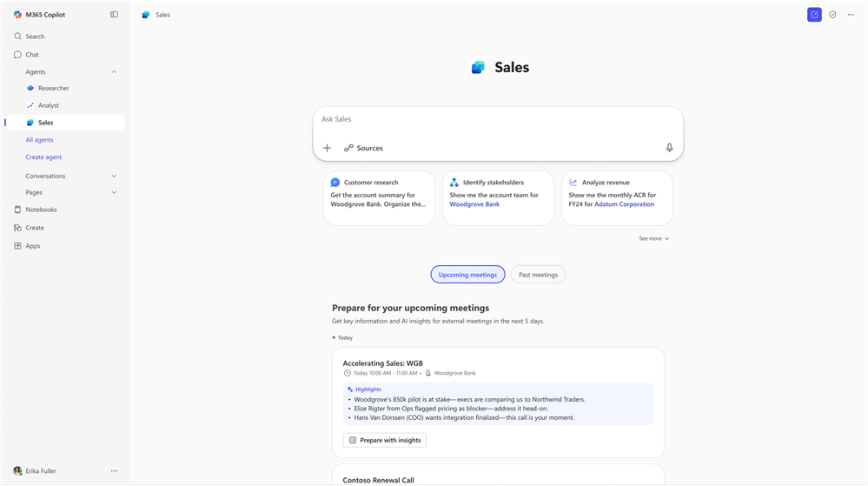868x486 pixels.
Task: Collapse the Today meetings group
Action: (342, 337)
